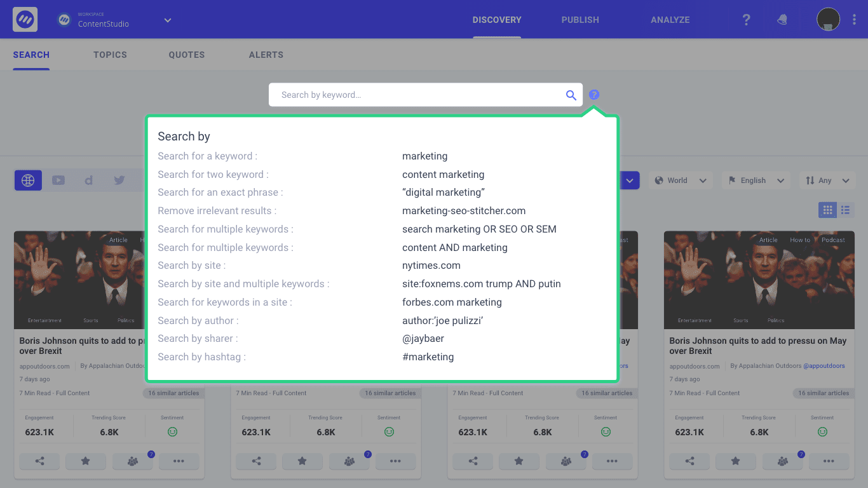The height and width of the screenshot is (488, 868).
Task: Select the Dailymotion source filter
Action: coord(88,180)
